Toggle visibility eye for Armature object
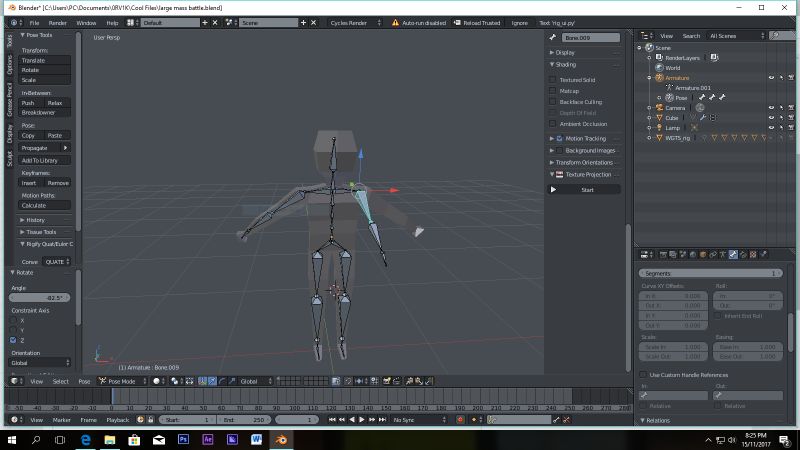The image size is (800, 450). pyautogui.click(x=771, y=78)
